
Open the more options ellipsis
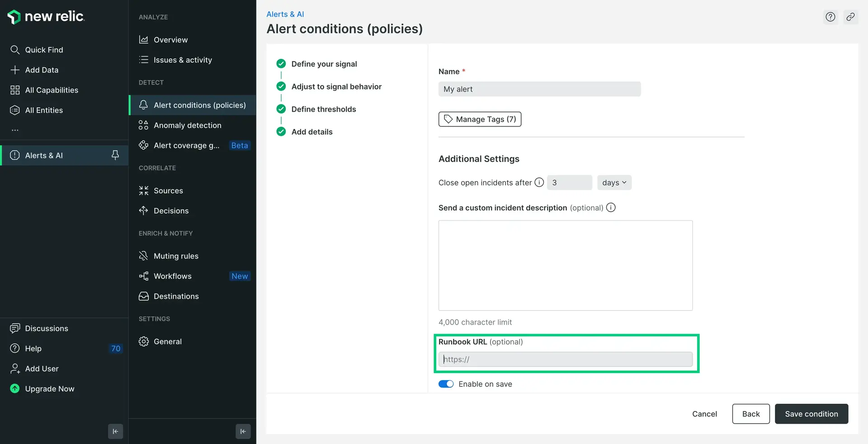[x=15, y=130]
